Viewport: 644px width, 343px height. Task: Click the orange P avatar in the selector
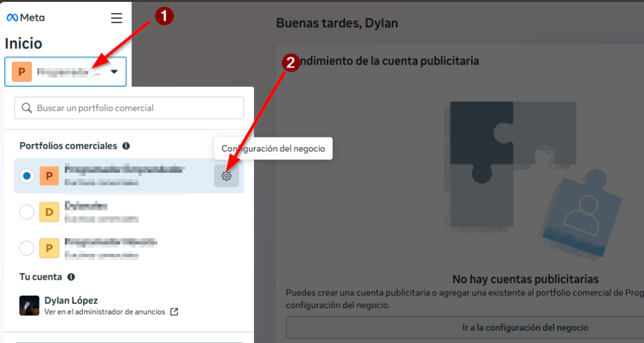pos(21,72)
